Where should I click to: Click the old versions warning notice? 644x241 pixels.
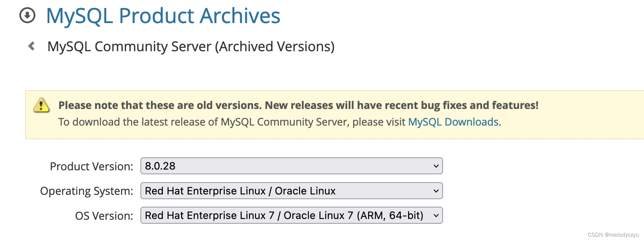[298, 105]
